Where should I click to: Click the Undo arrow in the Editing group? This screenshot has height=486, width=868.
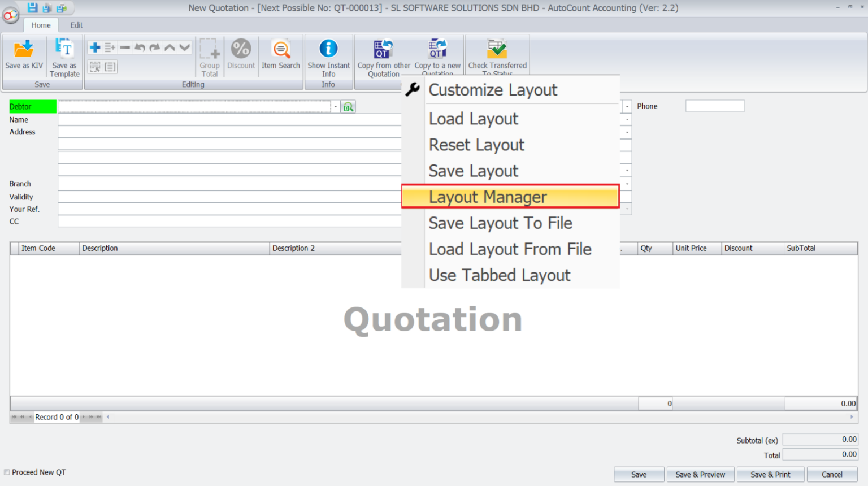pos(140,47)
